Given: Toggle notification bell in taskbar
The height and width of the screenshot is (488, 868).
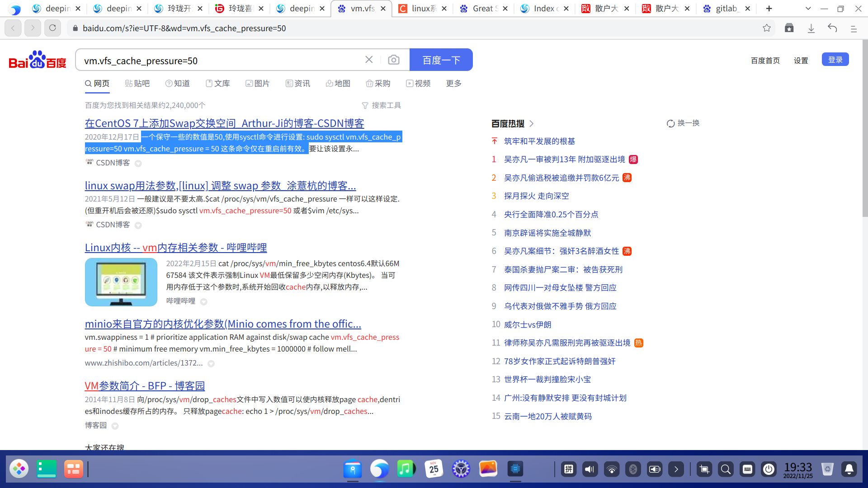Looking at the screenshot, I should tap(849, 469).
